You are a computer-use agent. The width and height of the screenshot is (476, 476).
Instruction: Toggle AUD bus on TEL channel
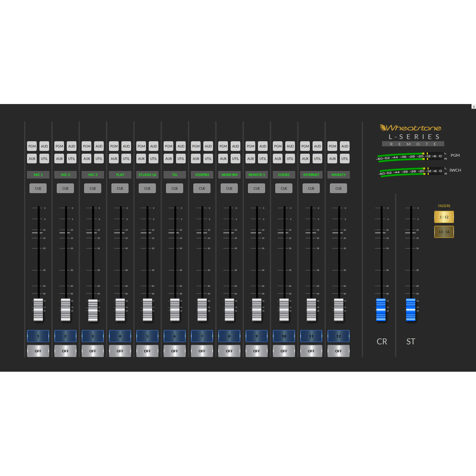pos(181,146)
